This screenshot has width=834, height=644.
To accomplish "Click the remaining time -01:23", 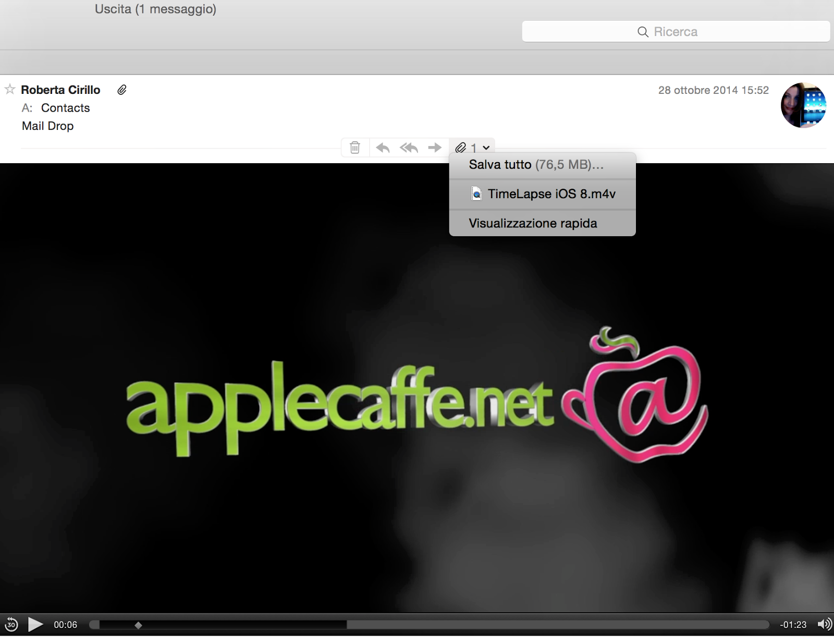I will click(x=793, y=625).
